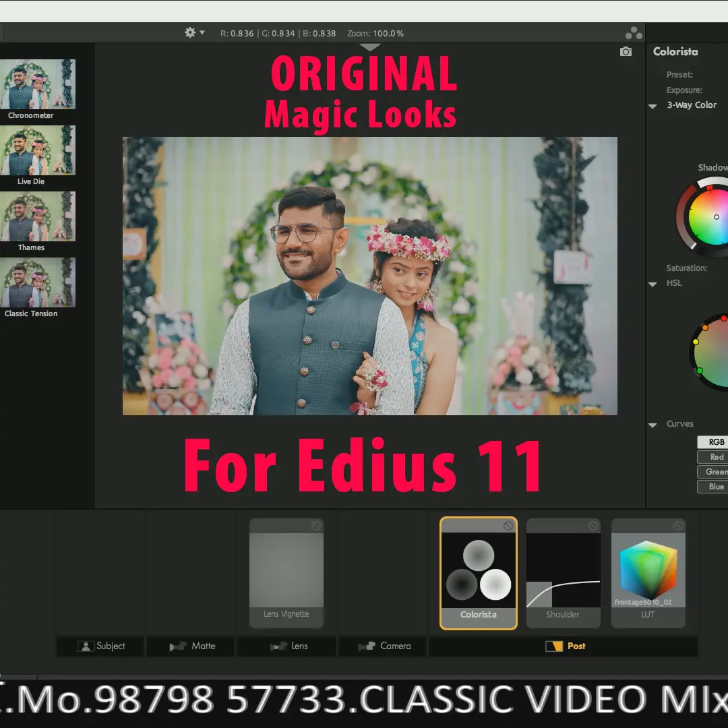Select the Lens Vignette tool card
Image resolution: width=728 pixels, height=728 pixels.
286,573
